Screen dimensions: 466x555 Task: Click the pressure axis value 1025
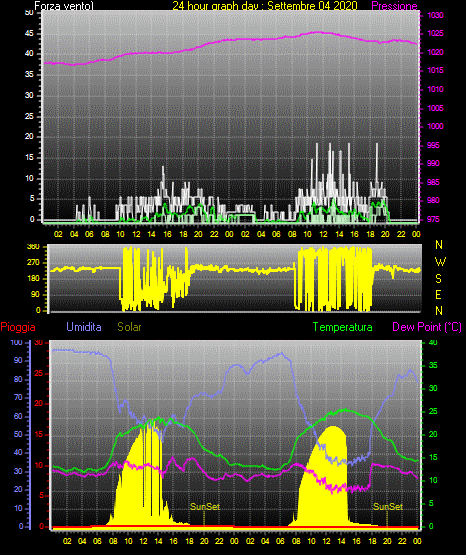(435, 34)
